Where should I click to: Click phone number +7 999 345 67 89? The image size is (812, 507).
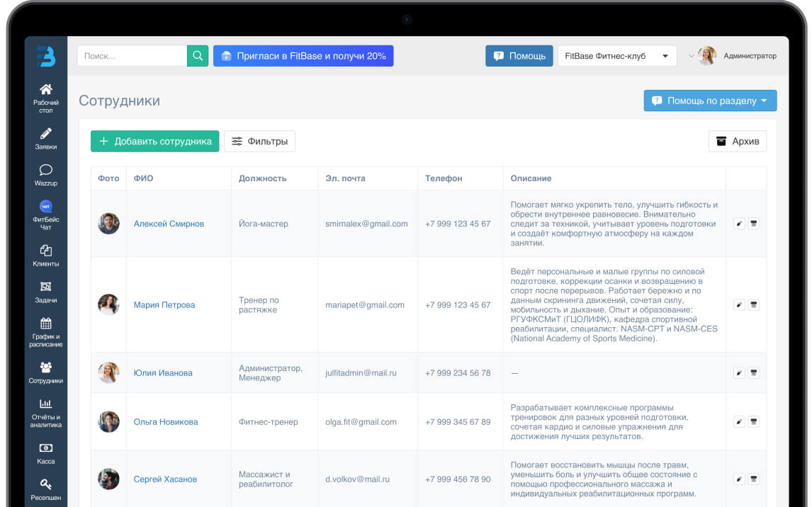(458, 421)
